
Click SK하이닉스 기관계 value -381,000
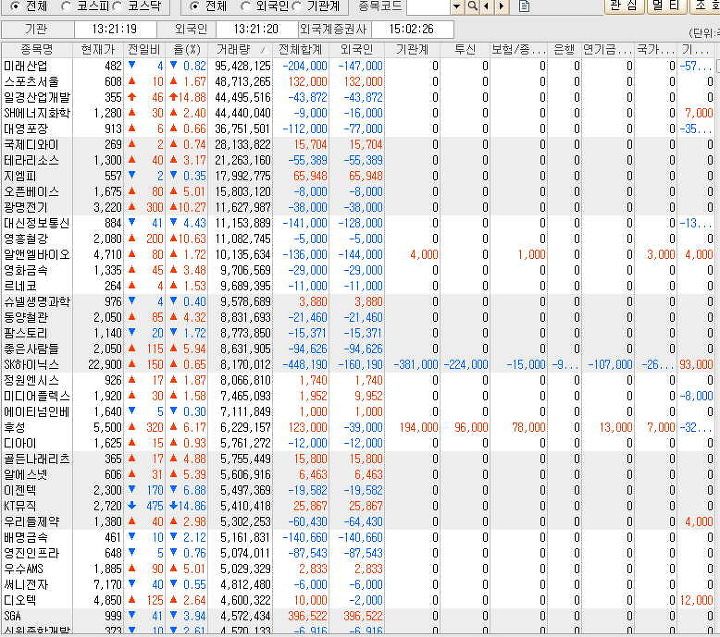pos(416,365)
